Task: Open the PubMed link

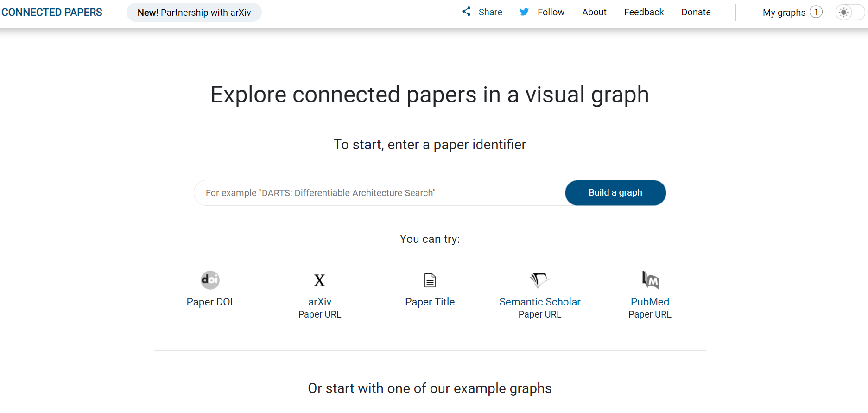Action: pos(650,302)
